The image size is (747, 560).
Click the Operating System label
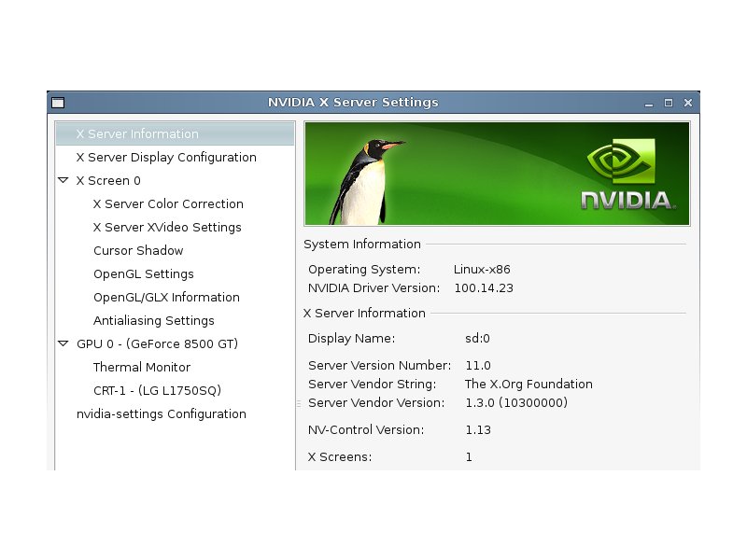(x=364, y=270)
